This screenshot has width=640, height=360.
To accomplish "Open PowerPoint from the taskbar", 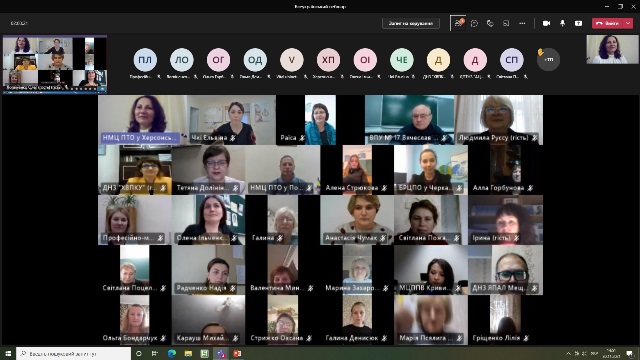I will pos(237,353).
